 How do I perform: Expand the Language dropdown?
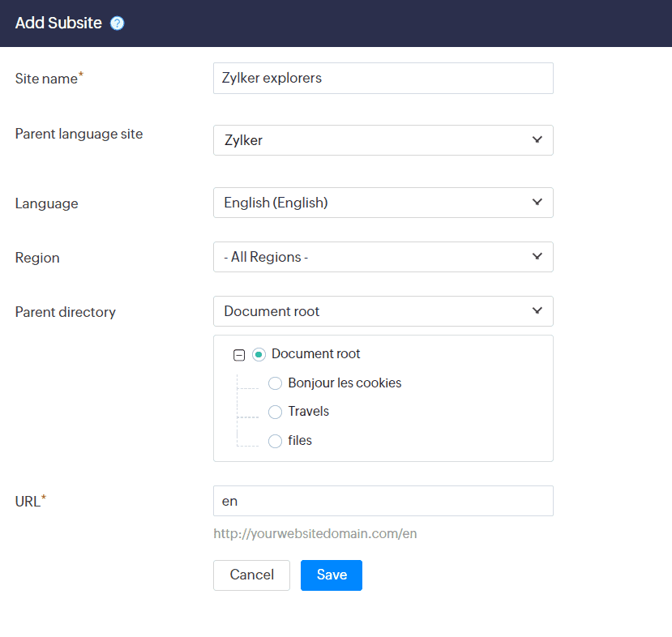[x=383, y=203]
